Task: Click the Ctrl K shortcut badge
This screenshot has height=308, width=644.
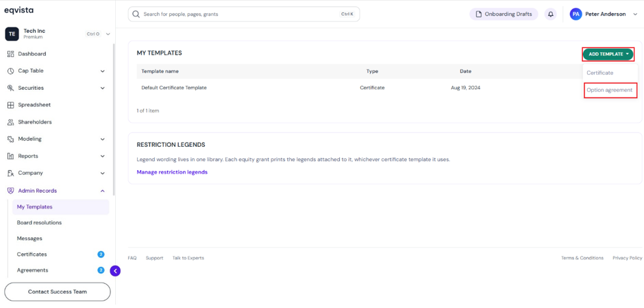Action: (347, 14)
